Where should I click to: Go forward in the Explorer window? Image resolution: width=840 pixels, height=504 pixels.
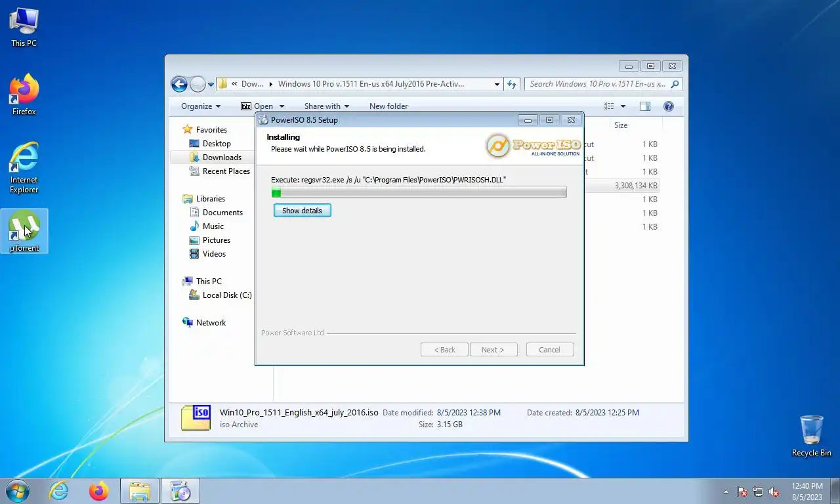[198, 84]
